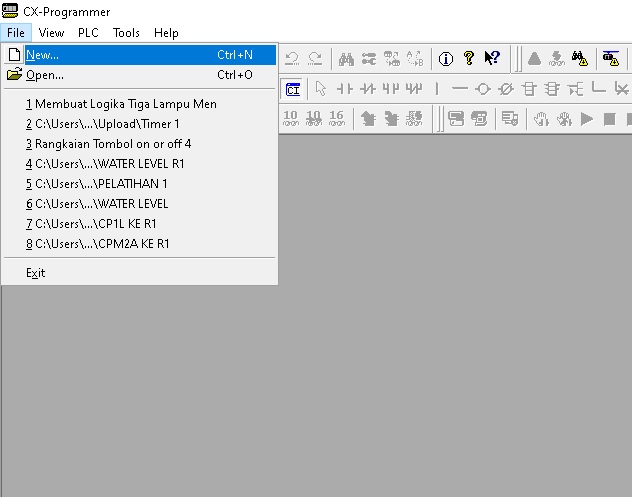Select the New Closed Contact tool

pyautogui.click(x=368, y=89)
